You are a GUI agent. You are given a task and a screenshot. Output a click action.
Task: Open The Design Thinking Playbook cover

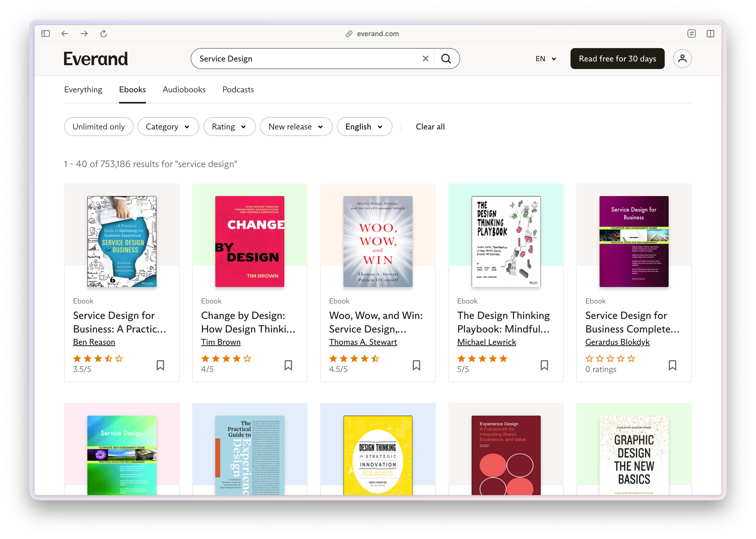[x=506, y=241]
